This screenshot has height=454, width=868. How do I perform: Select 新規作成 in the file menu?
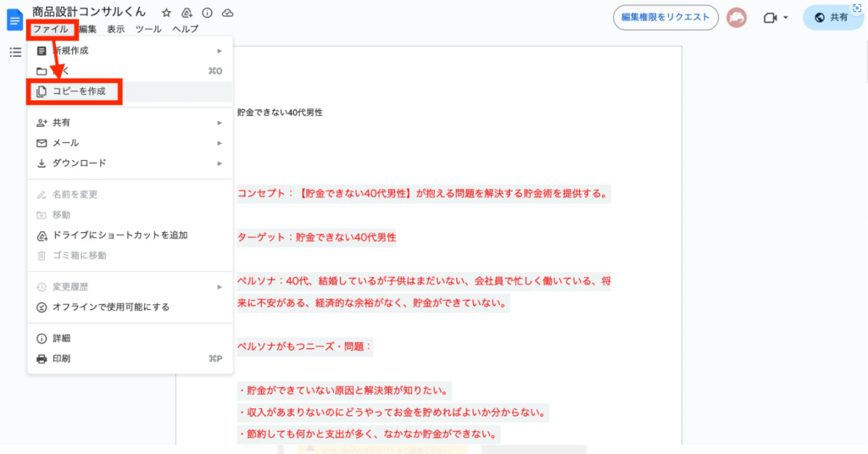click(x=130, y=51)
